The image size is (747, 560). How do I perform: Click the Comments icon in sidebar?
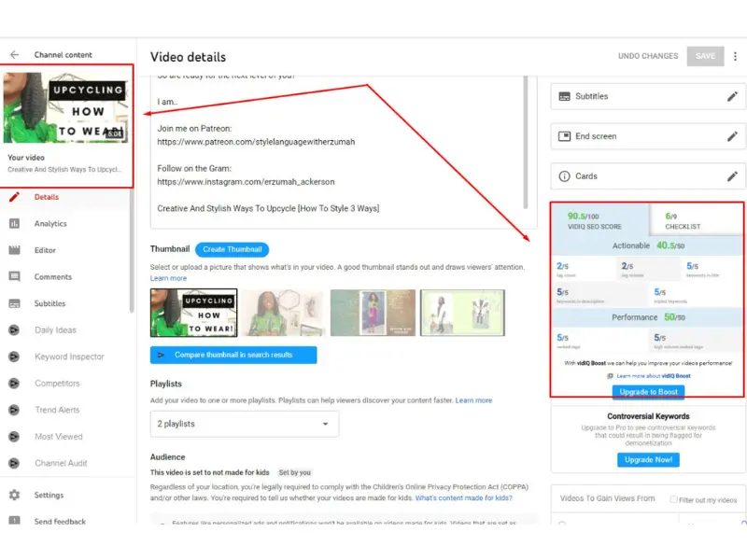click(x=15, y=276)
